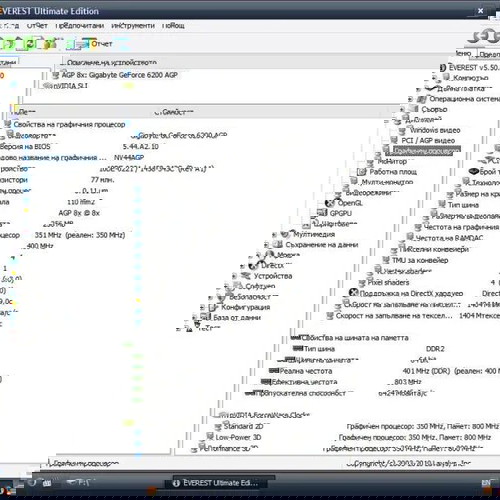Click the report wizard icon beside Отчет
The width and height of the screenshot is (500, 500).
(x=83, y=44)
